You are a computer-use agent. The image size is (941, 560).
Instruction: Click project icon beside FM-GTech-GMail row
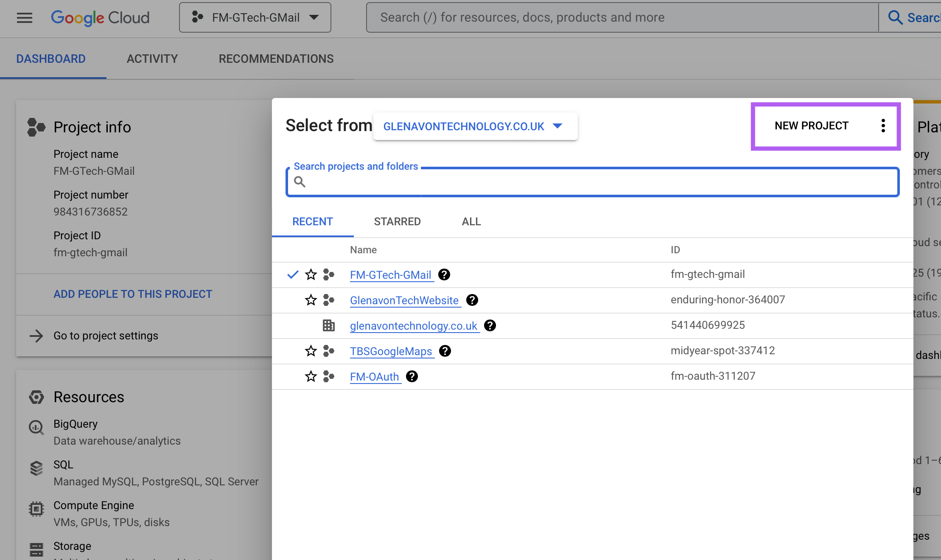[x=328, y=274]
